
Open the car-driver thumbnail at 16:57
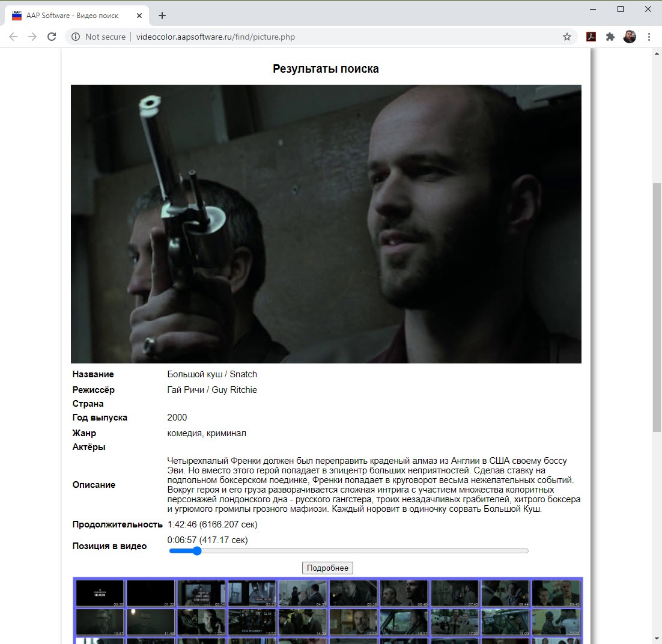(x=404, y=622)
